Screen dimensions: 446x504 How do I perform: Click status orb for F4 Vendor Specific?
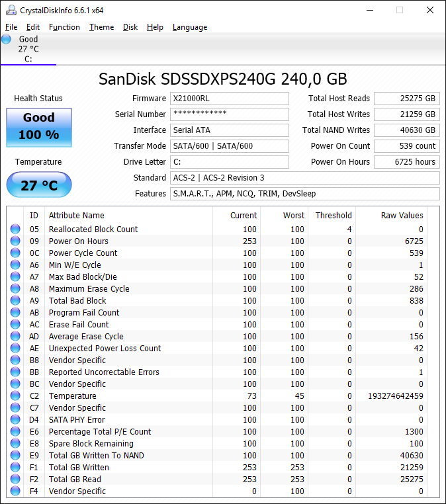[15, 491]
